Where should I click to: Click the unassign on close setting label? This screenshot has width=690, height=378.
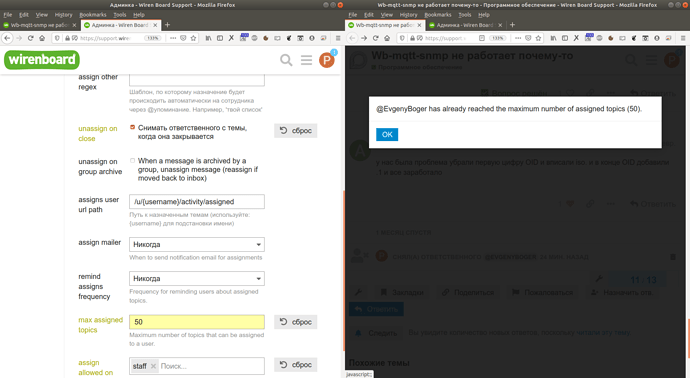[98, 133]
